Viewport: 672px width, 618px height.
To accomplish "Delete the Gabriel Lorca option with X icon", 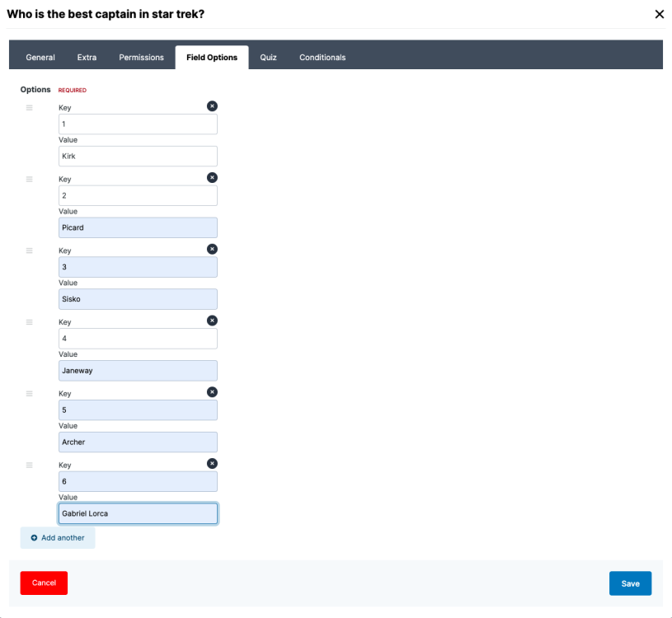I will click(212, 464).
